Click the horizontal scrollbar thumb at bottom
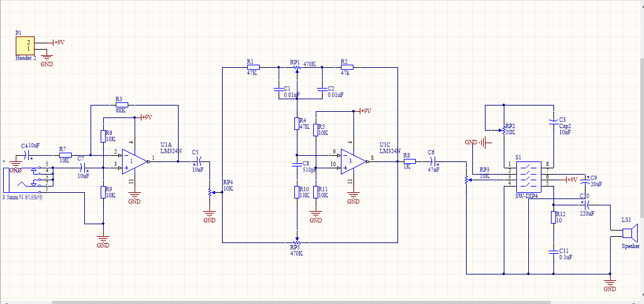644x304 pixels. (301, 302)
